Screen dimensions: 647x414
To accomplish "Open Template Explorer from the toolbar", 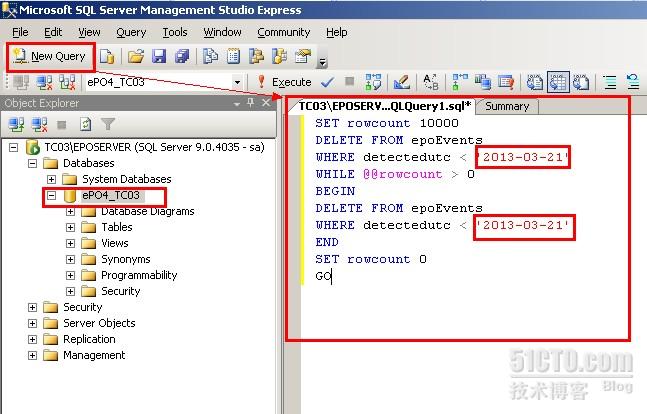I will coord(280,57).
